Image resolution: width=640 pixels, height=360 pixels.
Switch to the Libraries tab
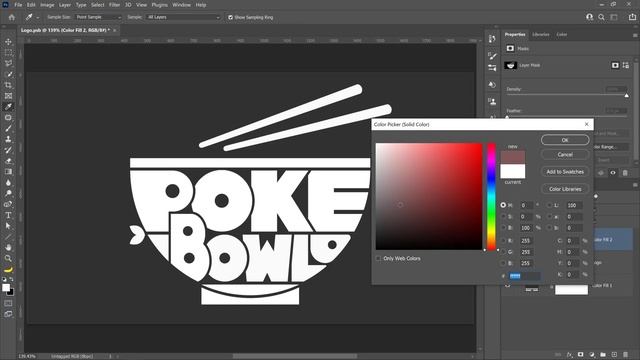540,35
